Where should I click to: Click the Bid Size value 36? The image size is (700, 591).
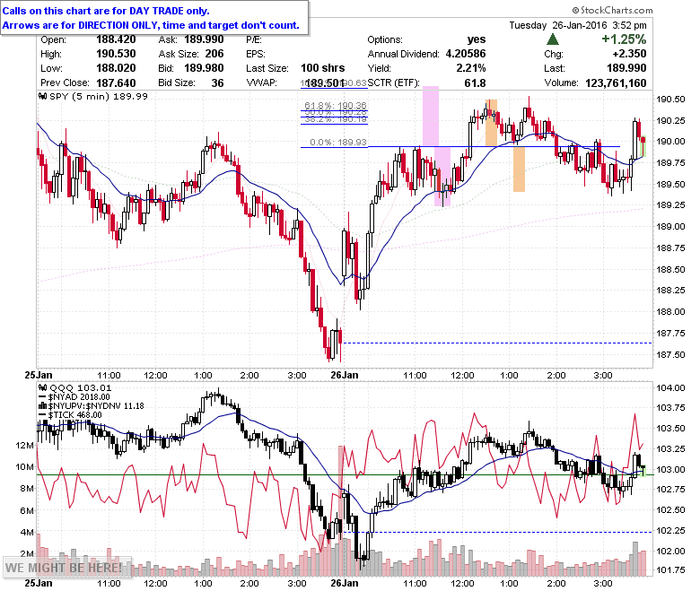tap(217, 83)
